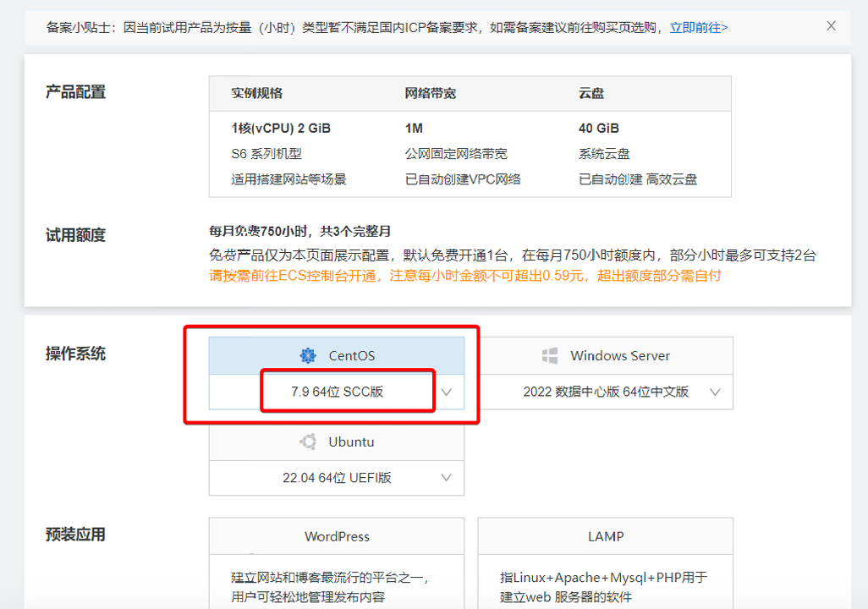Viewport: 868px width, 609px height.
Task: Click the 系统云盘 text
Action: click(x=604, y=154)
